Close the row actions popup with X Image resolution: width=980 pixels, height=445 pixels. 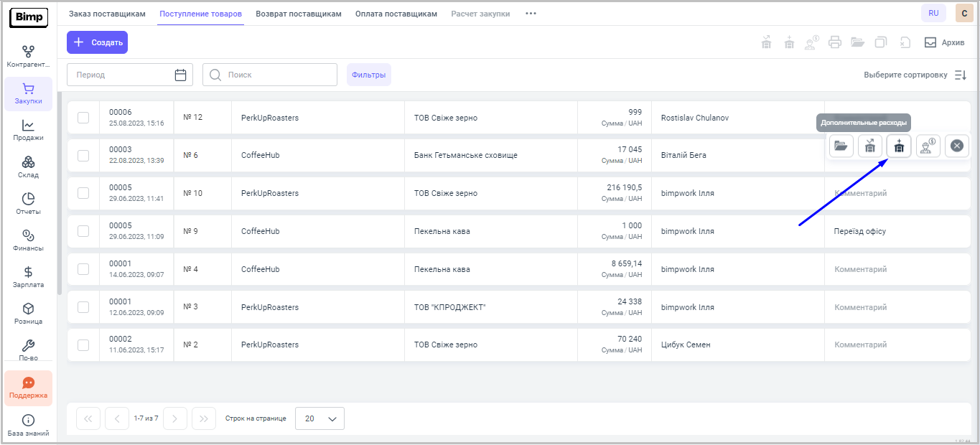pos(956,146)
